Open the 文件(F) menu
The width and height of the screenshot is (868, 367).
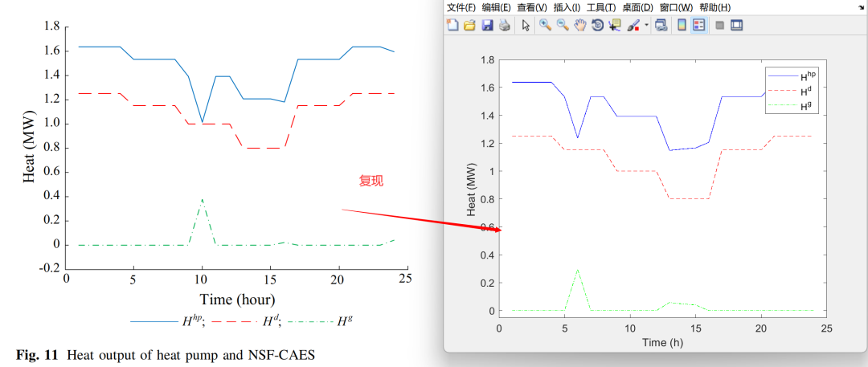point(461,7)
